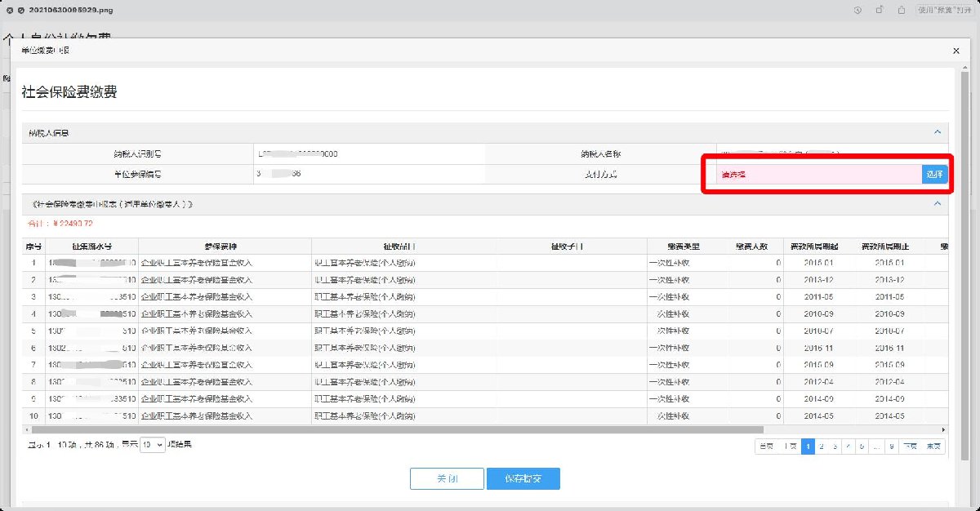
Task: Click the share icon in Quick Look toolbar
Action: [902, 10]
